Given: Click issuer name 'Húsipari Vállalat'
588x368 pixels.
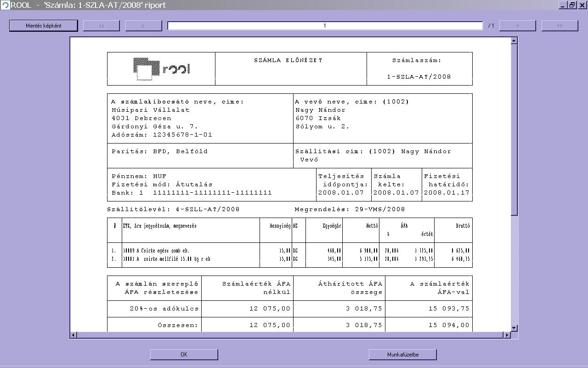Looking at the screenshot, I should [151, 110].
